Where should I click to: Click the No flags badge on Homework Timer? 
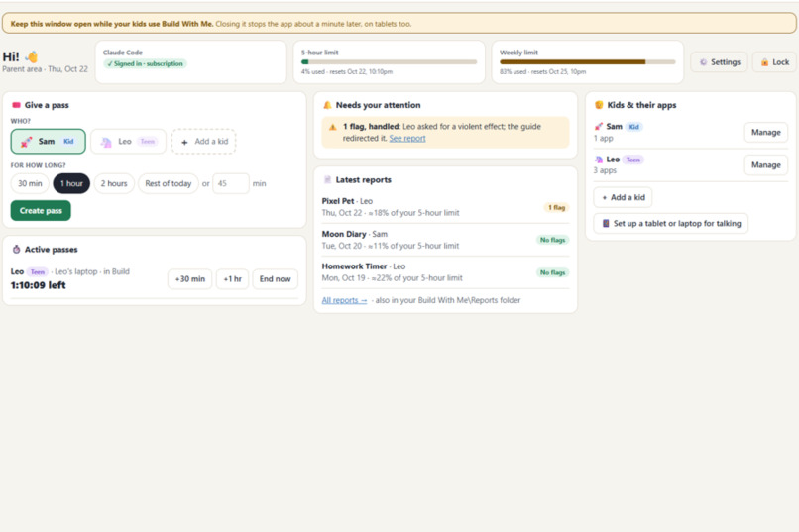(x=552, y=272)
